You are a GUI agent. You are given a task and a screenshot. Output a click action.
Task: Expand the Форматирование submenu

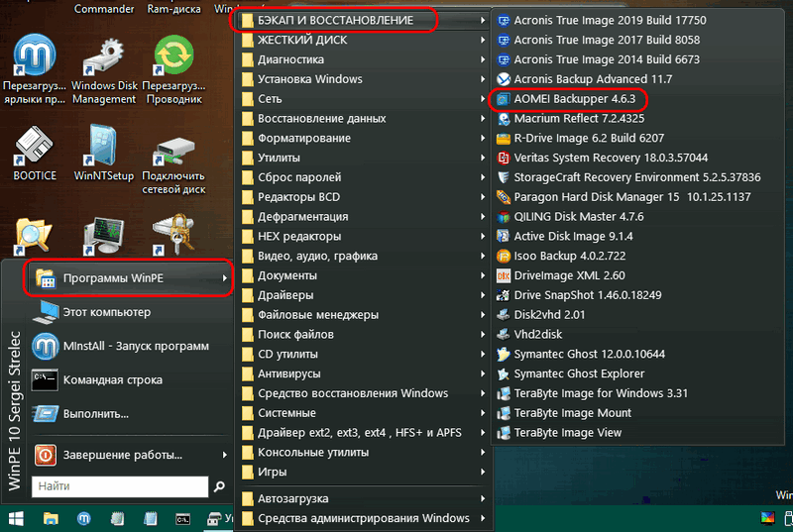pyautogui.click(x=363, y=139)
